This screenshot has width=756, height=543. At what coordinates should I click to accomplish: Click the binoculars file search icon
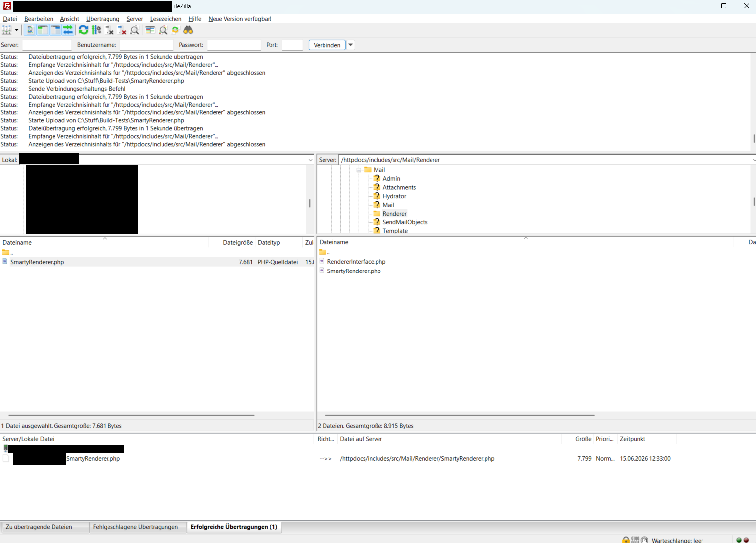click(x=188, y=30)
